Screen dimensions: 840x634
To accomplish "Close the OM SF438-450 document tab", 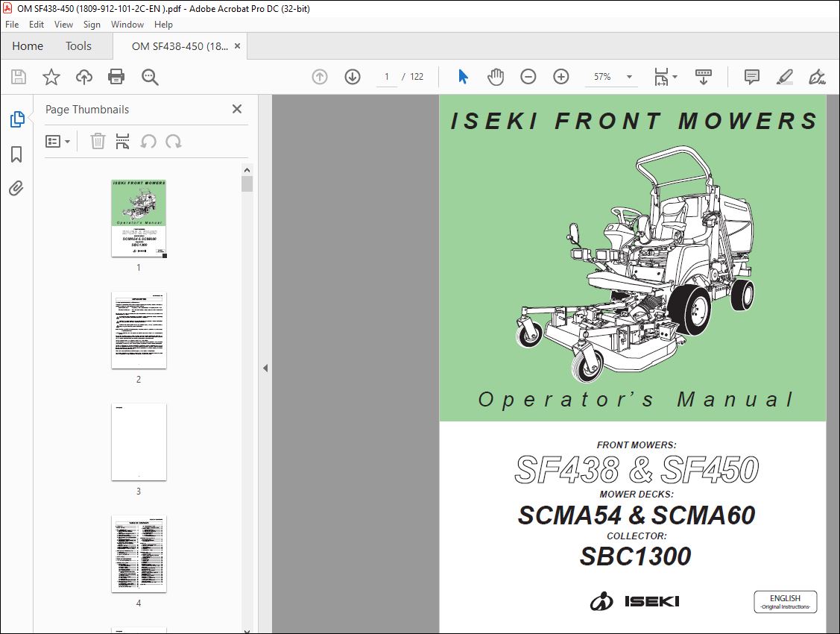I will 237,46.
